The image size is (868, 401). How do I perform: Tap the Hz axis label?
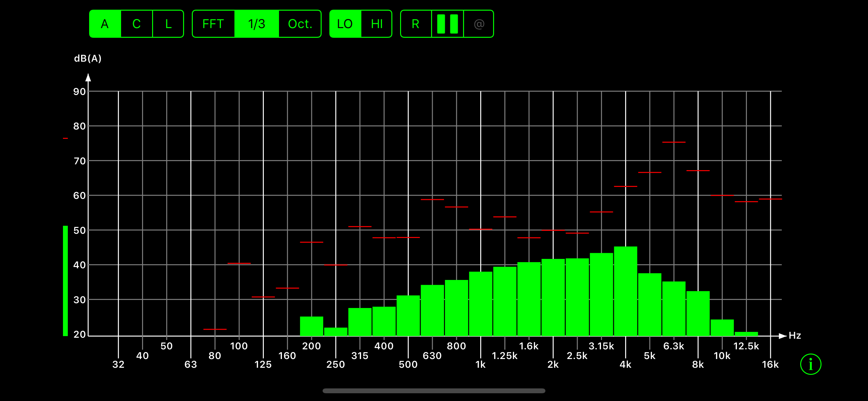tap(795, 335)
